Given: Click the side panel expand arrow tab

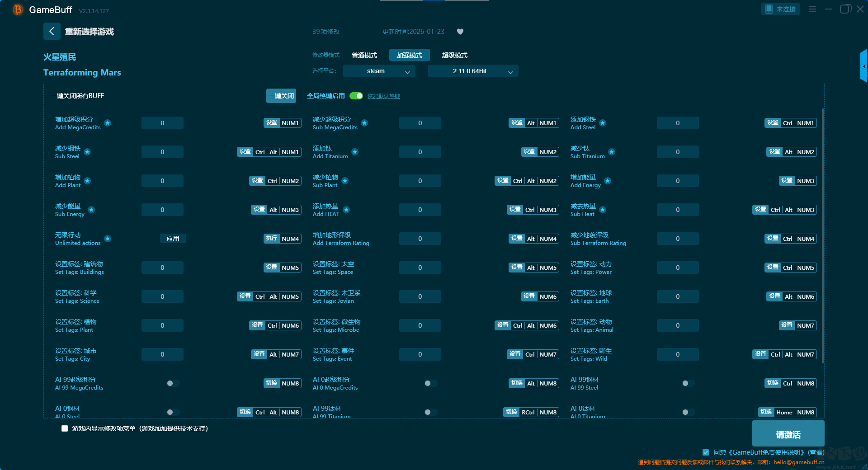Looking at the screenshot, I should click(x=864, y=66).
